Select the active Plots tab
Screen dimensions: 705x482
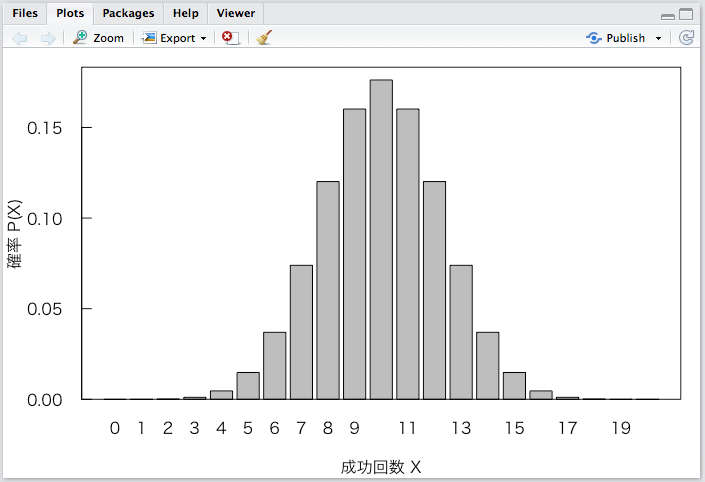[70, 13]
